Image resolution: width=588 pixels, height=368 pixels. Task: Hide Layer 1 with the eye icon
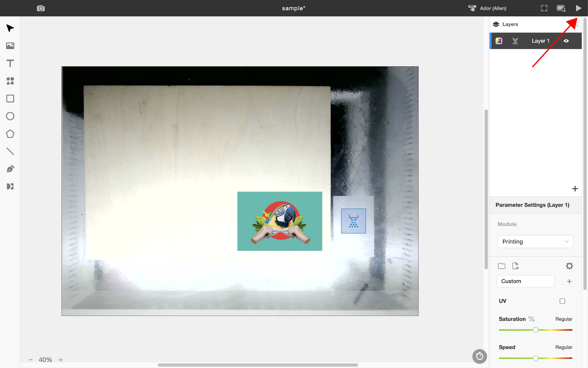point(566,41)
